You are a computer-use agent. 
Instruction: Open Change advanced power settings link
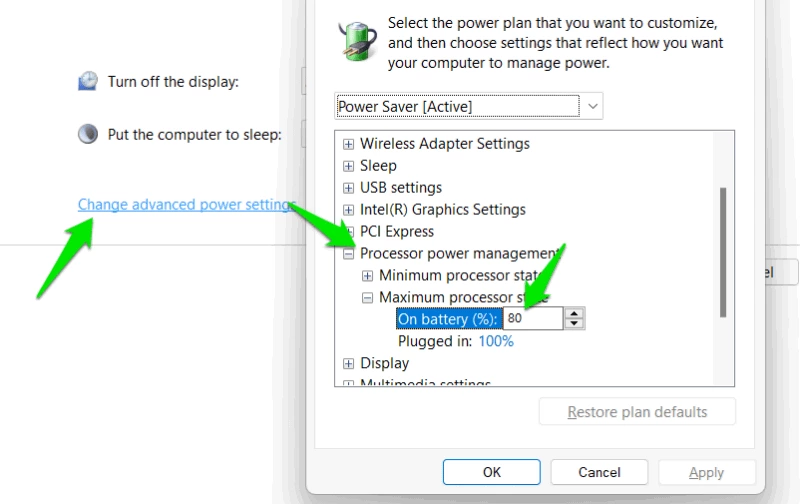coord(187,205)
